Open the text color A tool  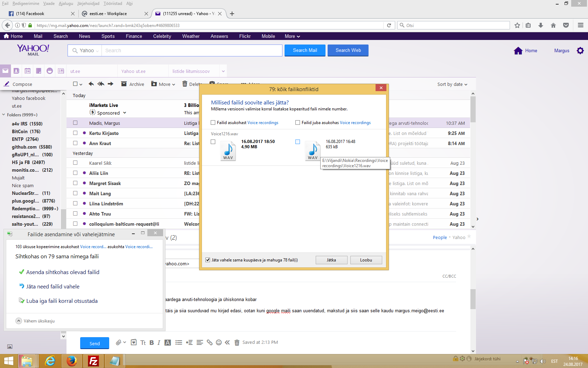pos(168,343)
